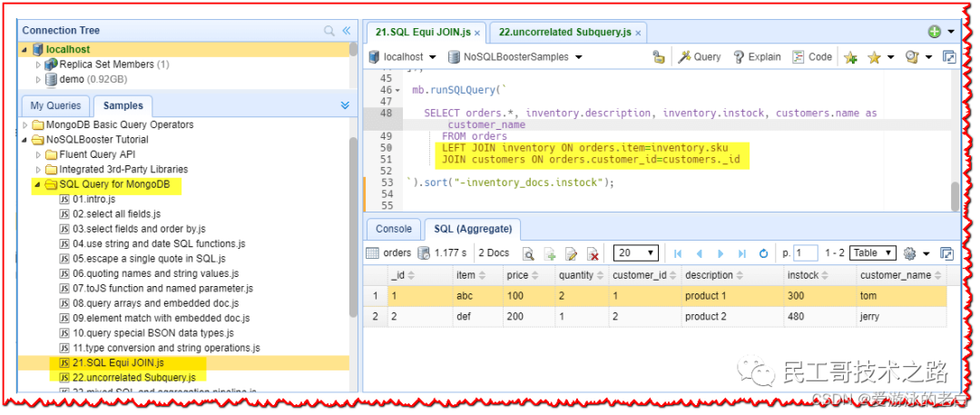Fold code at line 46 arrow
Image resolution: width=980 pixels, height=415 pixels.
[x=397, y=90]
